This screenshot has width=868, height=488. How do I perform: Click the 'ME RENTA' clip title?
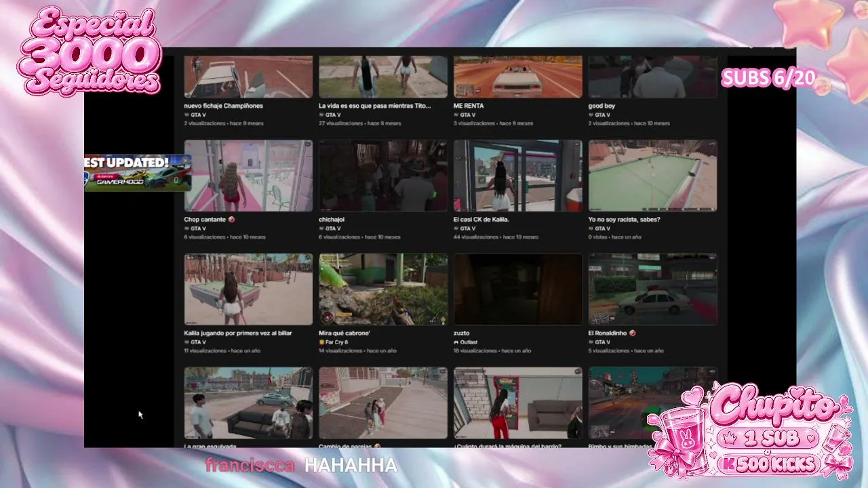pos(469,106)
